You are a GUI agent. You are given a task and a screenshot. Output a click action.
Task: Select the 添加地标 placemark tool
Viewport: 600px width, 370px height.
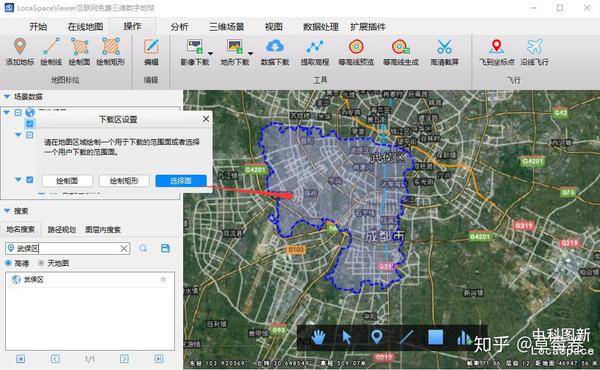tap(20, 52)
